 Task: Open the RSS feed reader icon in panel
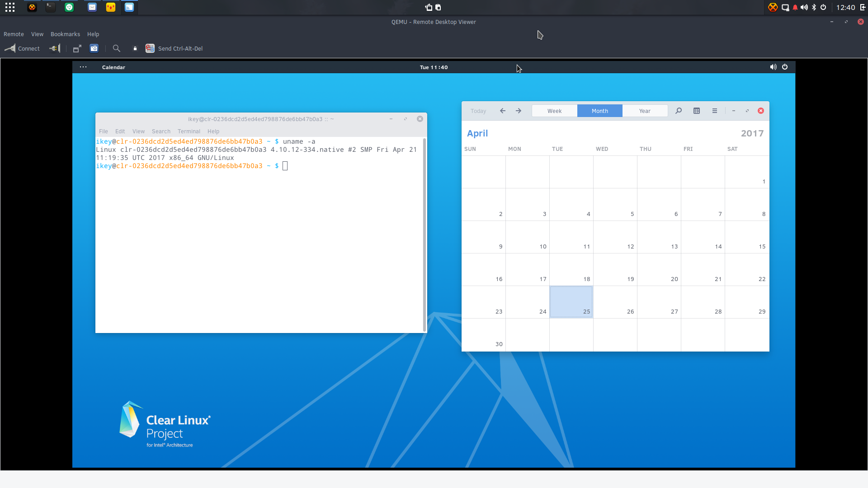click(x=129, y=7)
